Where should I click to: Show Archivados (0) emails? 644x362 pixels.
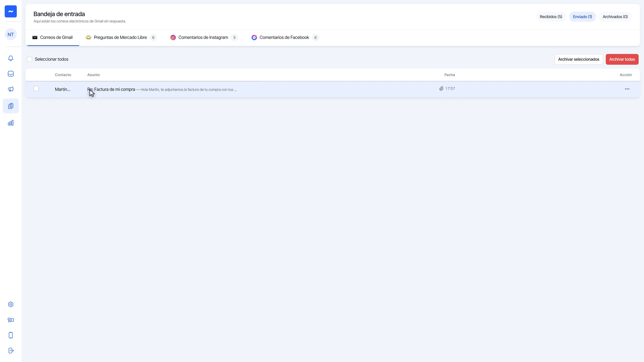(x=615, y=17)
